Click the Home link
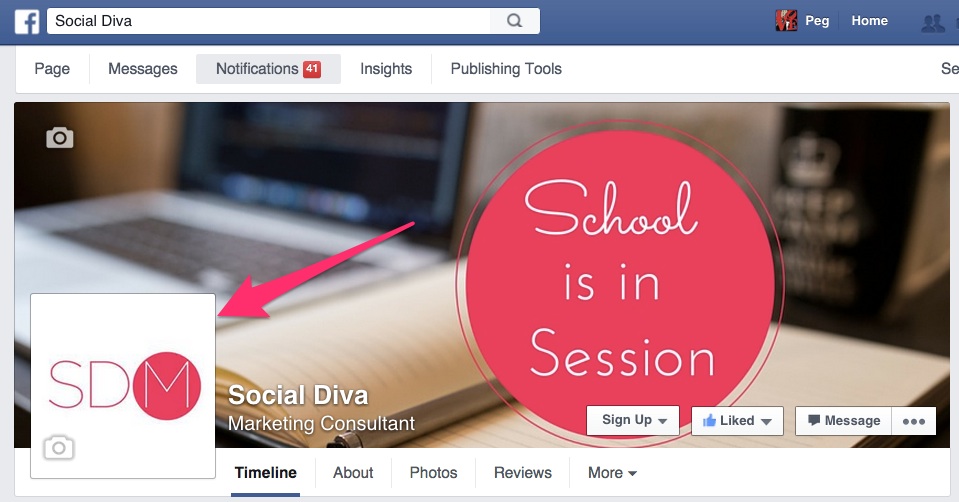Image resolution: width=959 pixels, height=502 pixels. 870,21
